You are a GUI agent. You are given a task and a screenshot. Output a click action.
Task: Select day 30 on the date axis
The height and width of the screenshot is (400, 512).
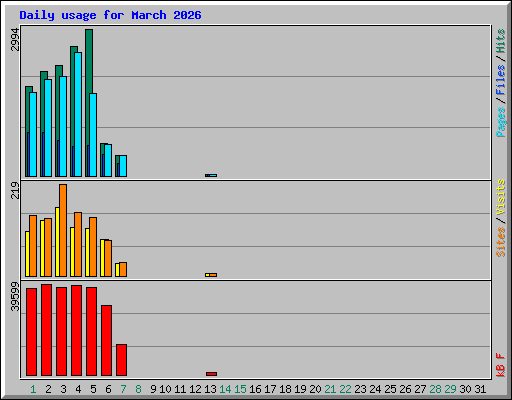(465, 389)
